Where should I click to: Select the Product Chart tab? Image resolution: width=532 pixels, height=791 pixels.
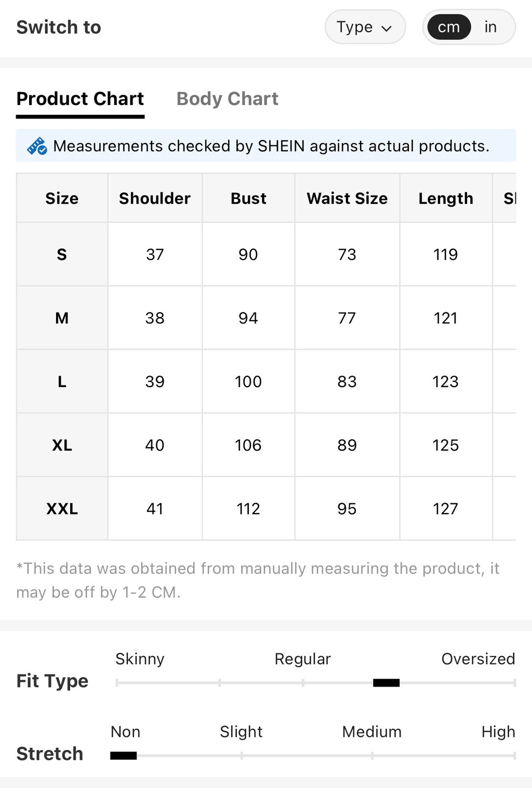coord(80,99)
